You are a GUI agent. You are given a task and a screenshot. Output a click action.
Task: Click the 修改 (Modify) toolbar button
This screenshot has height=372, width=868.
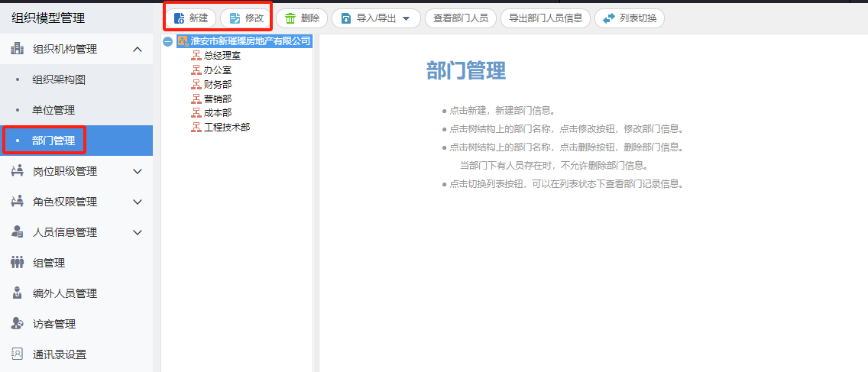pos(246,18)
